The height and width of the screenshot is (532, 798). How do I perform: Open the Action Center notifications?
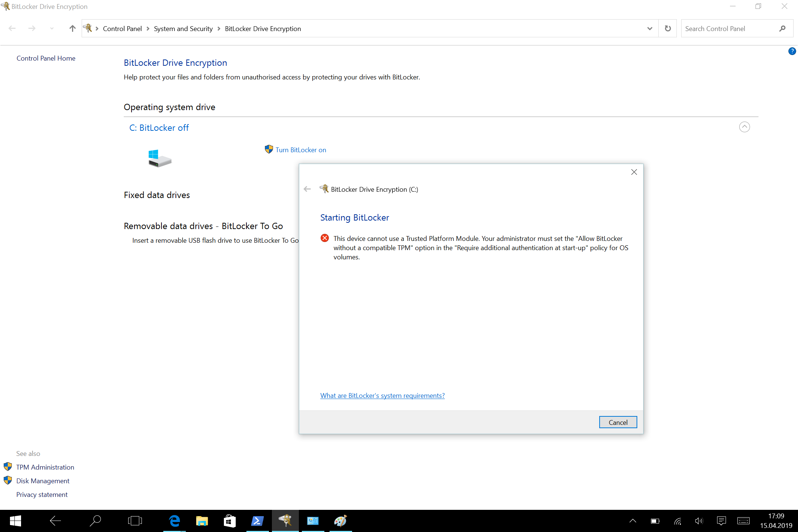(x=721, y=521)
